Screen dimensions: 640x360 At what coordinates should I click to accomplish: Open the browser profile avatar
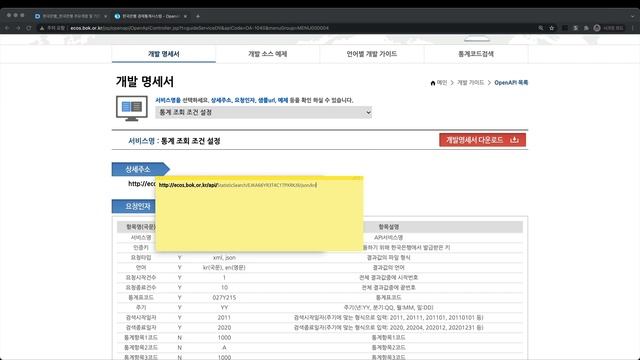pyautogui.click(x=597, y=28)
